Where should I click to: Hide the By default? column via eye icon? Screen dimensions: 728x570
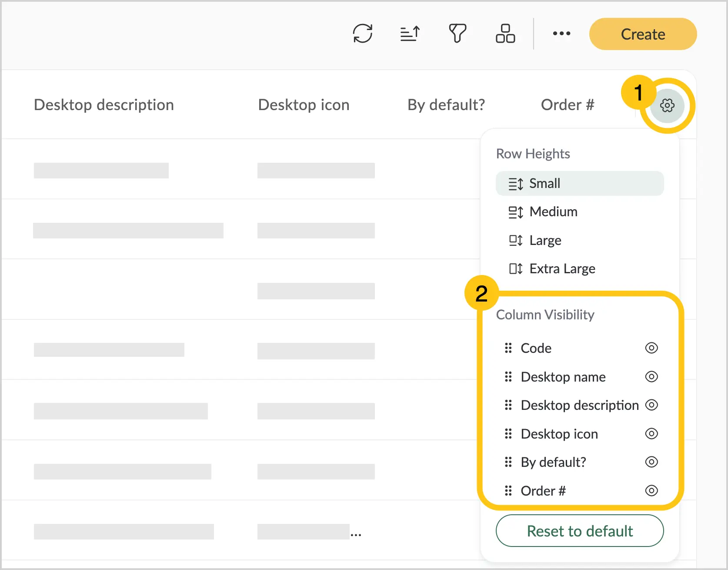(x=651, y=462)
